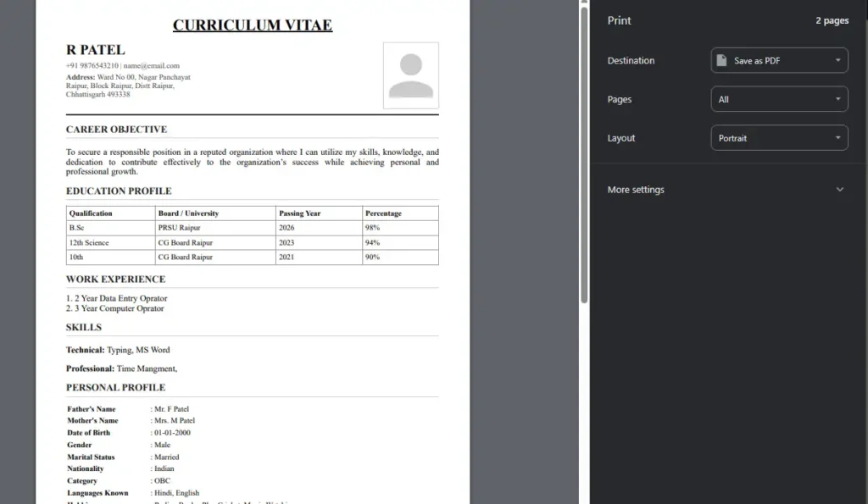
Task: Click the 2 Year Data Entry Oprator line
Action: pyautogui.click(x=117, y=298)
